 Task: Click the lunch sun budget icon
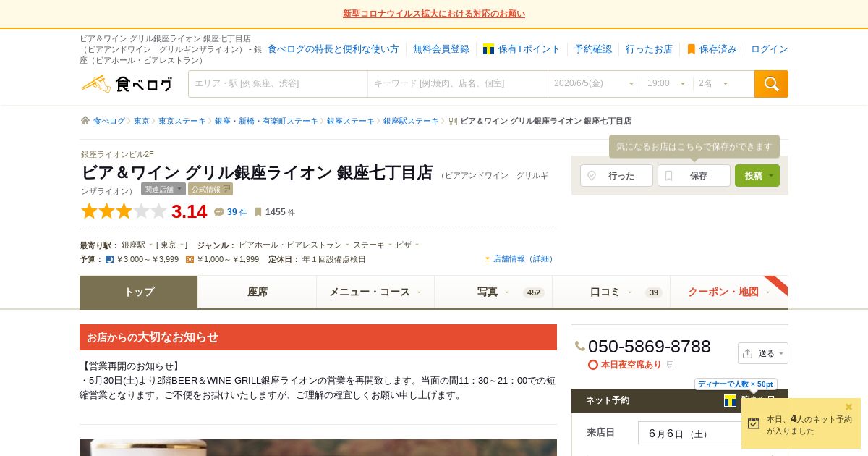pos(190,259)
